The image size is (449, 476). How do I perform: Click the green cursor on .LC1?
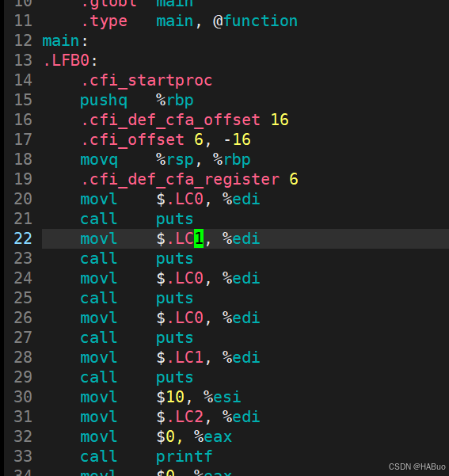(199, 238)
